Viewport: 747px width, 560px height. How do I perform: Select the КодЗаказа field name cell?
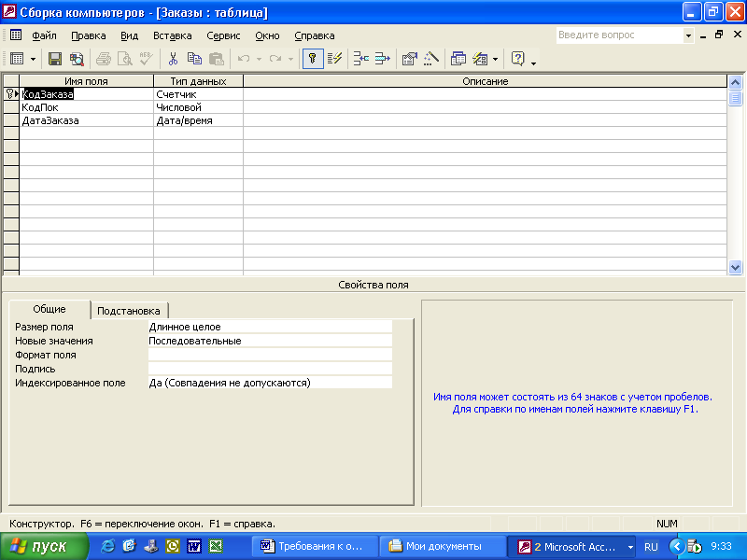pyautogui.click(x=86, y=94)
